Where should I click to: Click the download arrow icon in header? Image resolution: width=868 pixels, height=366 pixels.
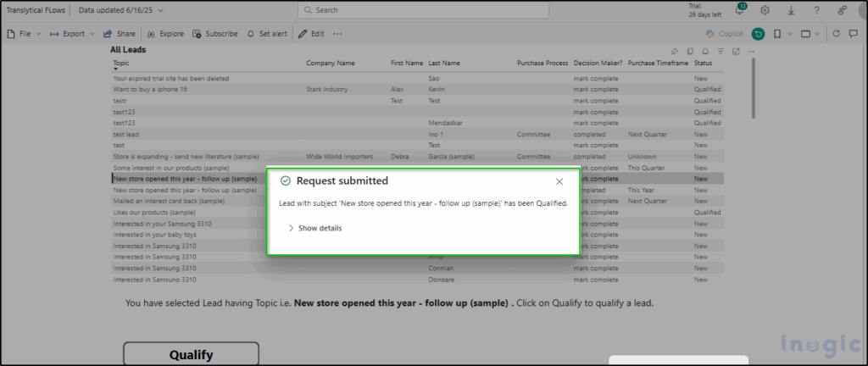pyautogui.click(x=791, y=10)
